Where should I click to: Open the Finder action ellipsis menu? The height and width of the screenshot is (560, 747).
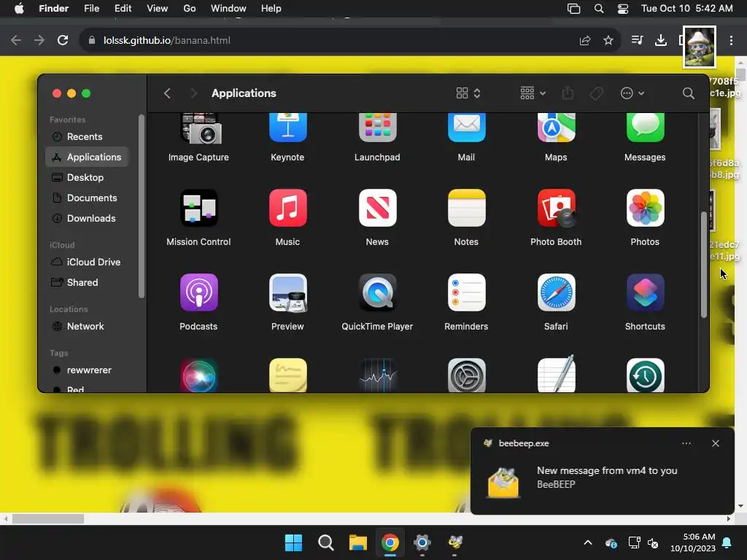pos(632,93)
